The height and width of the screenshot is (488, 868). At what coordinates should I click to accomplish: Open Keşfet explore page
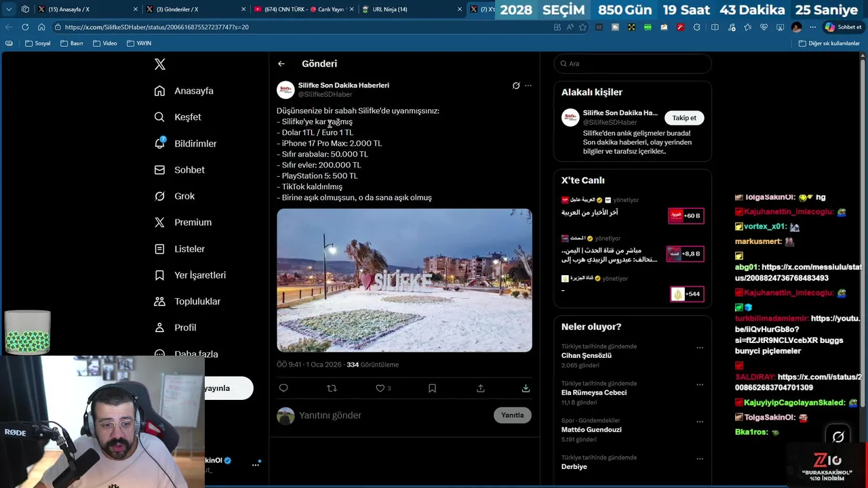click(x=178, y=117)
